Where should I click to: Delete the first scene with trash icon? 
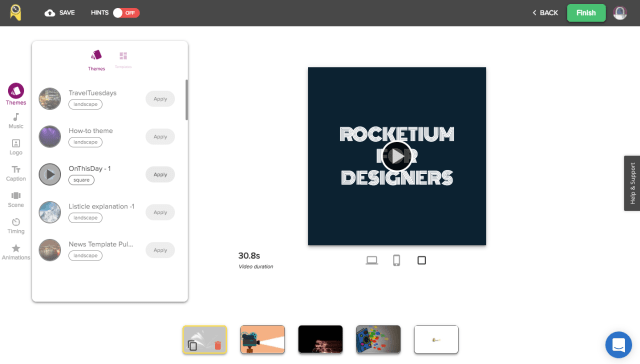point(218,345)
